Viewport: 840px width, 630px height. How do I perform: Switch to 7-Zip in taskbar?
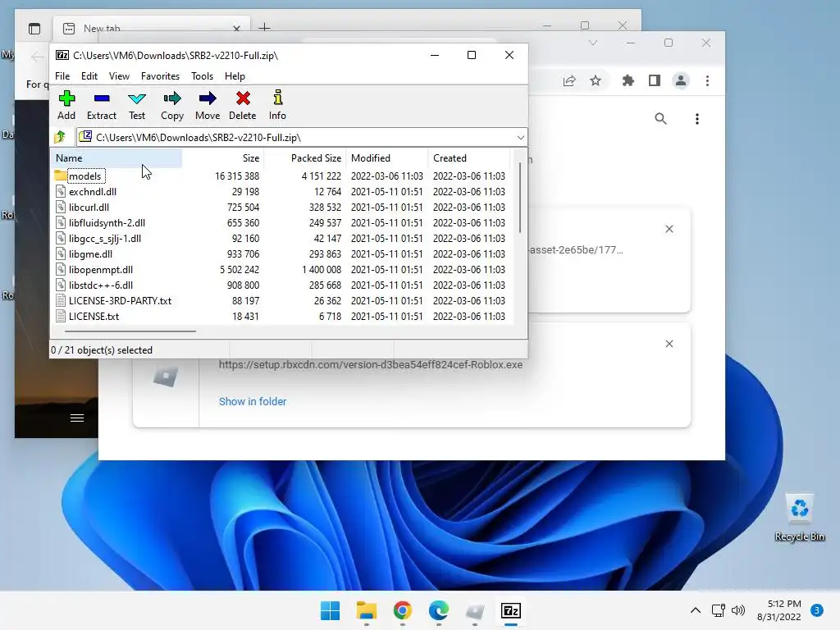[511, 610]
